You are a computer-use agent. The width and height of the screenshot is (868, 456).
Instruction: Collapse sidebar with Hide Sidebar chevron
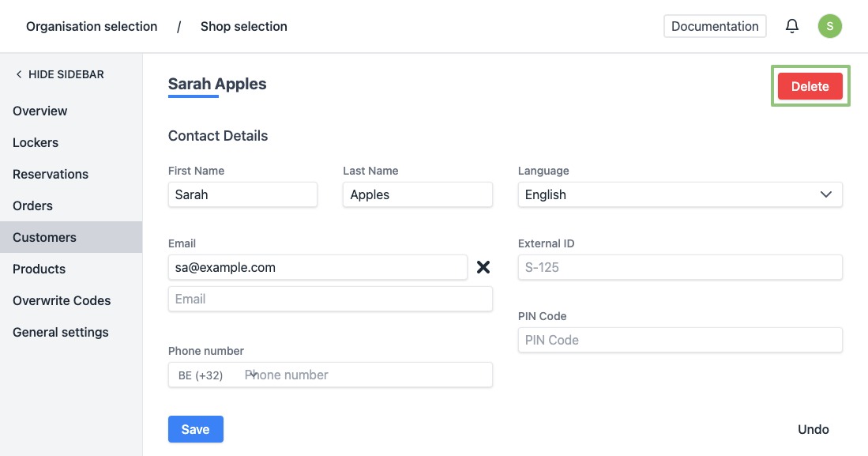point(19,74)
